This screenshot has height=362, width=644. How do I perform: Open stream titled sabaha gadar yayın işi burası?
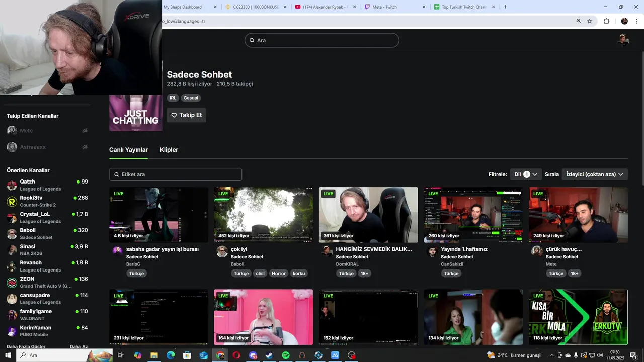[163, 249]
